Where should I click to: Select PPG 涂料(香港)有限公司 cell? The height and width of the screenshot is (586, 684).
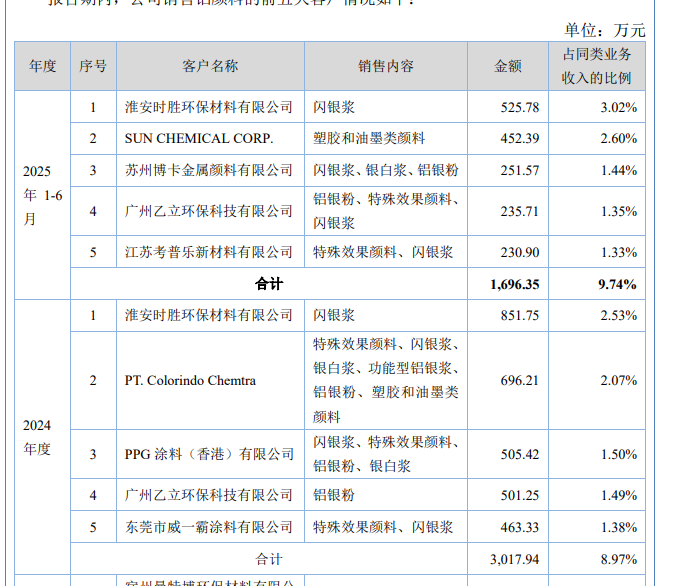(x=210, y=454)
